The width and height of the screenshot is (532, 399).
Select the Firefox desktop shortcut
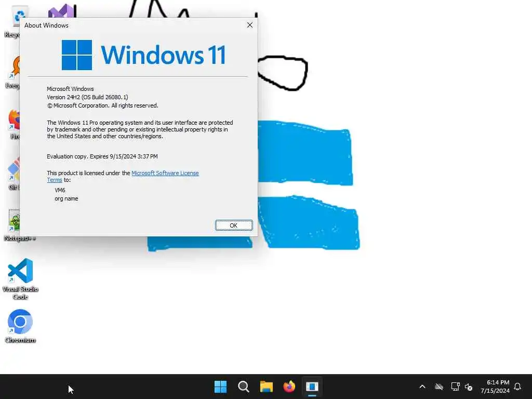(14, 124)
